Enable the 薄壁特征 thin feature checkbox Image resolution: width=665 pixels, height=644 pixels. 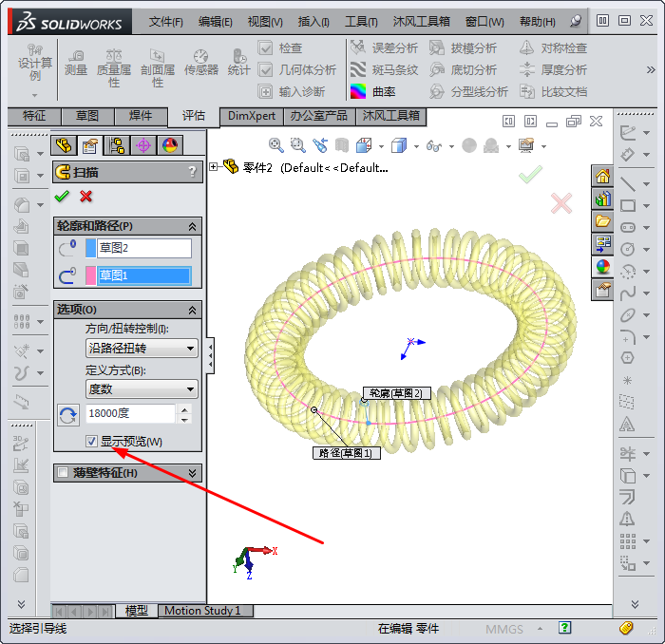click(x=64, y=472)
